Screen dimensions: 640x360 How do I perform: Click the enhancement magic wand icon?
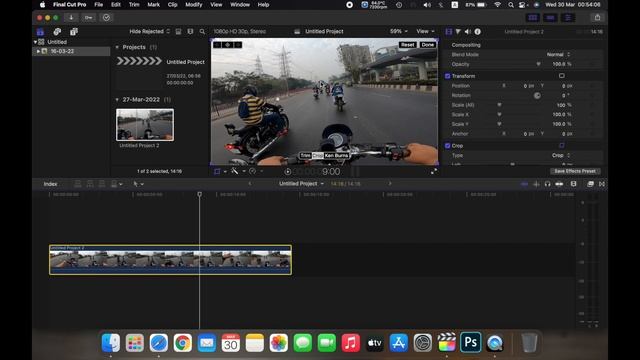pos(235,171)
